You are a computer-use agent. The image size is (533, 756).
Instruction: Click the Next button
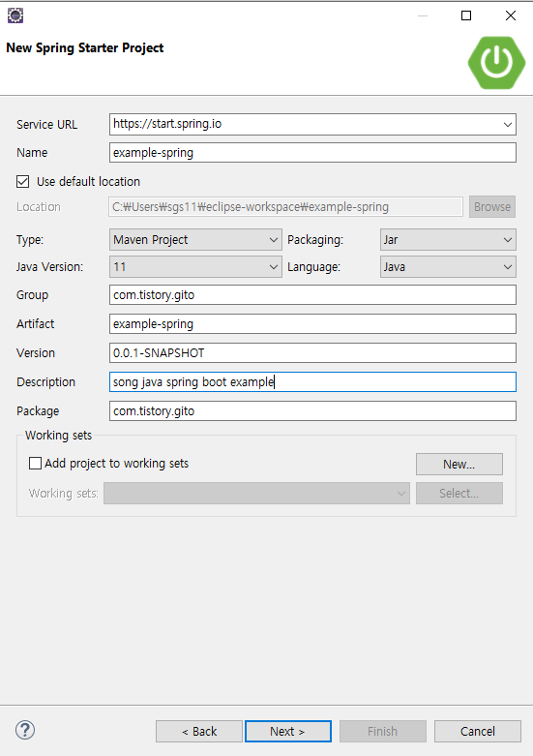pos(287,732)
